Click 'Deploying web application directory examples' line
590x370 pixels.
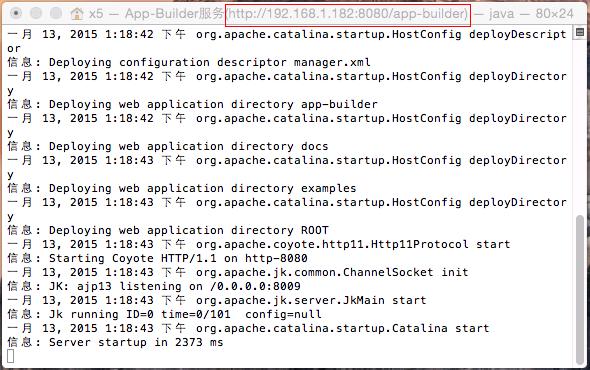(182, 188)
